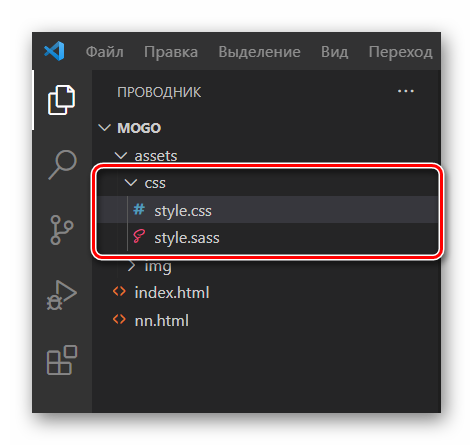
Task: Click the HTML icon beside index.html
Action: coord(119,292)
